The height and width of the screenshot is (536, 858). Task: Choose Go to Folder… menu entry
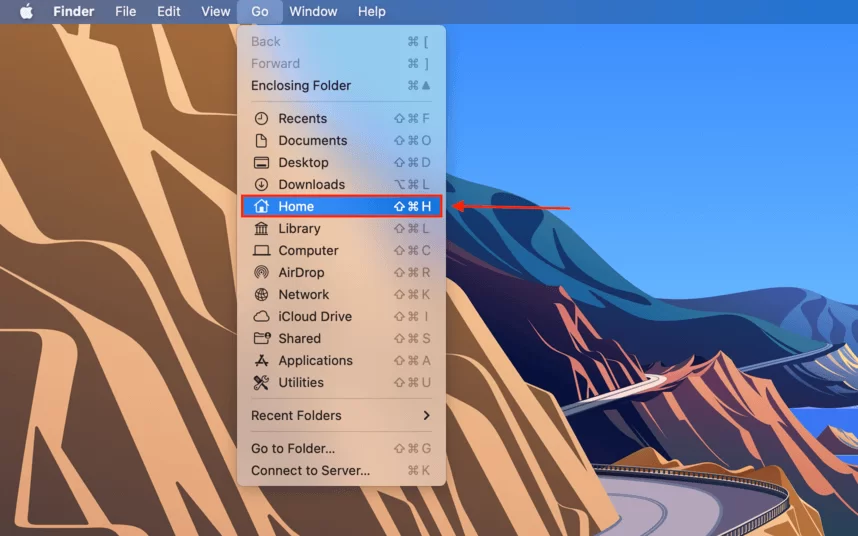[x=341, y=448]
